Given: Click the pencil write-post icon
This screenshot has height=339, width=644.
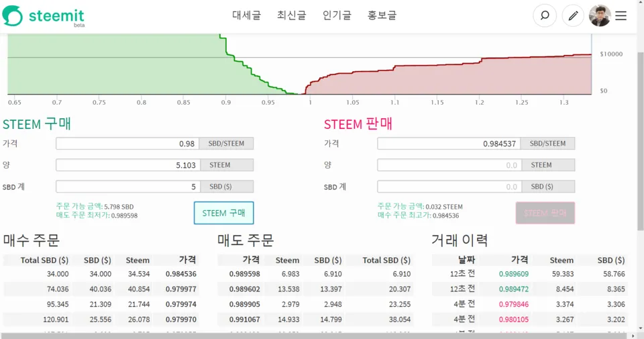Looking at the screenshot, I should tap(573, 15).
